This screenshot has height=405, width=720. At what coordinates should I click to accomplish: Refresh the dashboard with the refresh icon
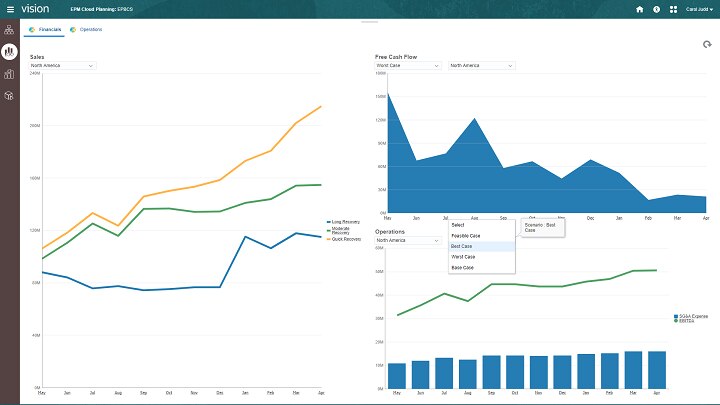point(707,45)
